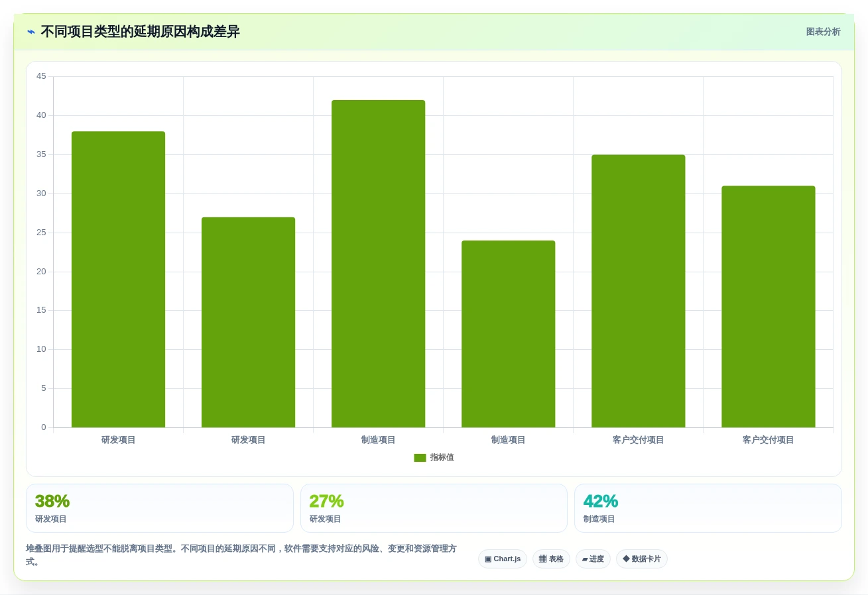
Task: Select the 表格 tag chip
Action: 551,559
